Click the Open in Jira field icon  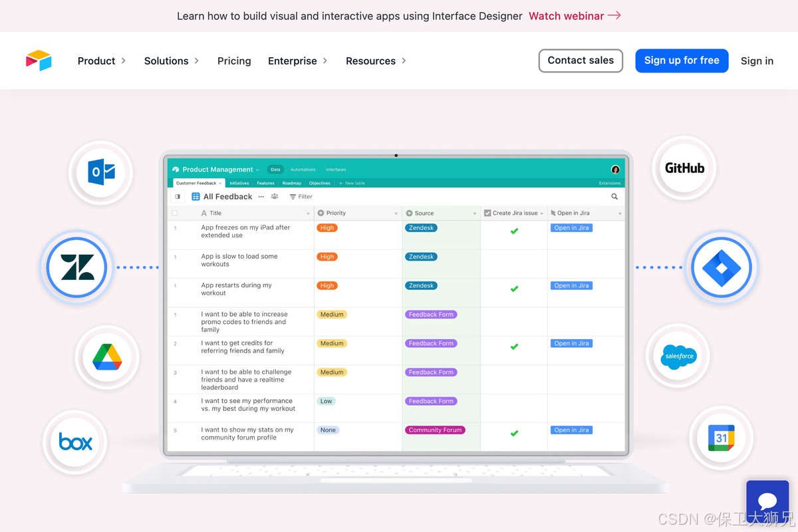pyautogui.click(x=553, y=213)
